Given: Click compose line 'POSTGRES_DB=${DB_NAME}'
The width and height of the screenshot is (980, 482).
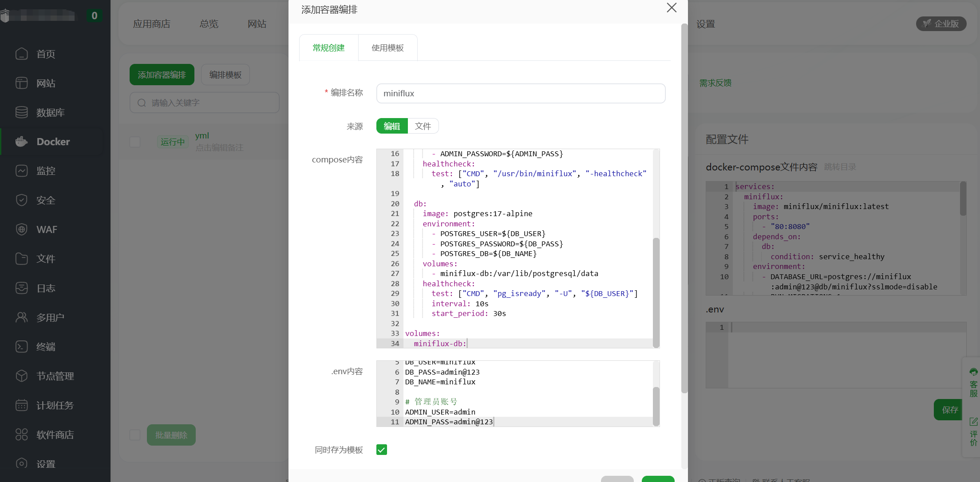Looking at the screenshot, I should (x=488, y=253).
